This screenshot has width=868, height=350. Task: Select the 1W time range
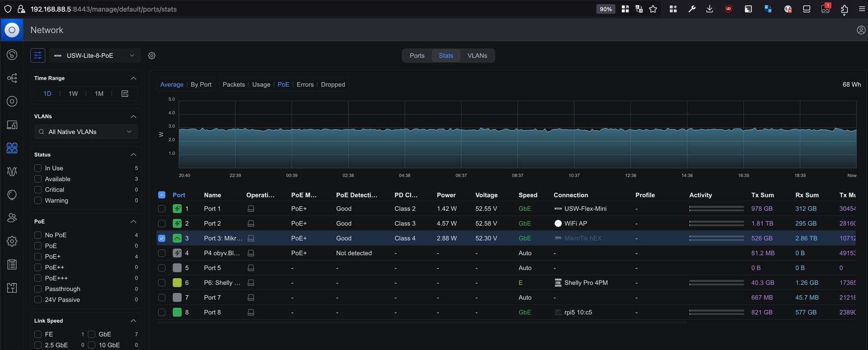73,93
